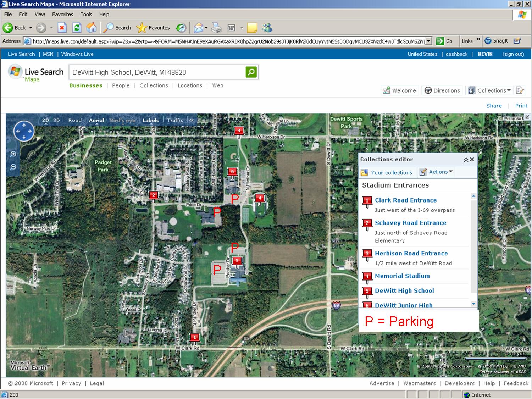Open the Messenger people icon
Image resolution: width=532 pixels, height=399 pixels.
click(x=267, y=28)
